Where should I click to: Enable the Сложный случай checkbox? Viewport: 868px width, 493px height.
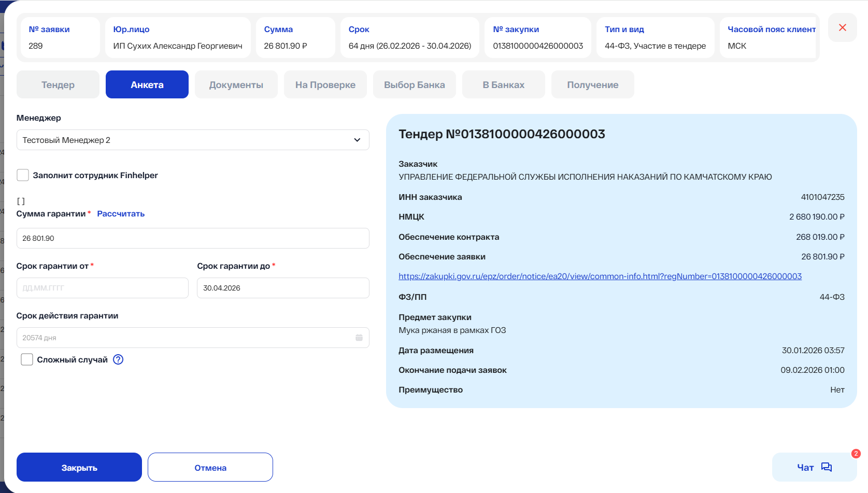(x=27, y=359)
